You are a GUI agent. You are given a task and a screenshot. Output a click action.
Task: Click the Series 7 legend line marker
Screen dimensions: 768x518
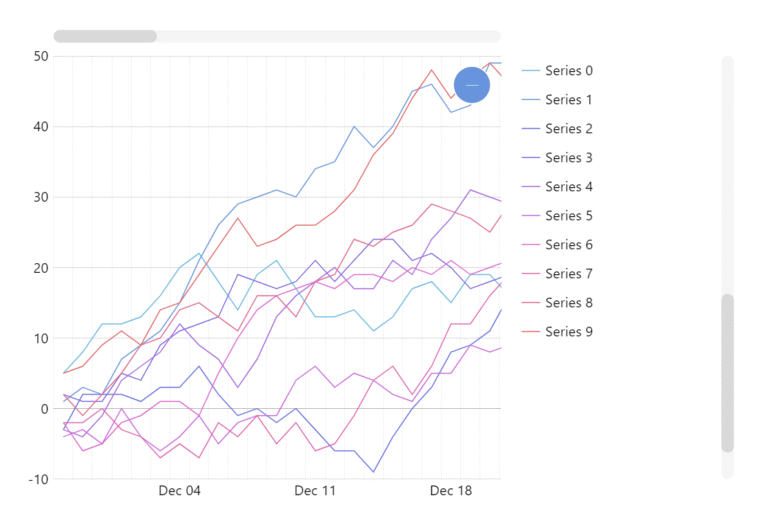[x=530, y=274]
